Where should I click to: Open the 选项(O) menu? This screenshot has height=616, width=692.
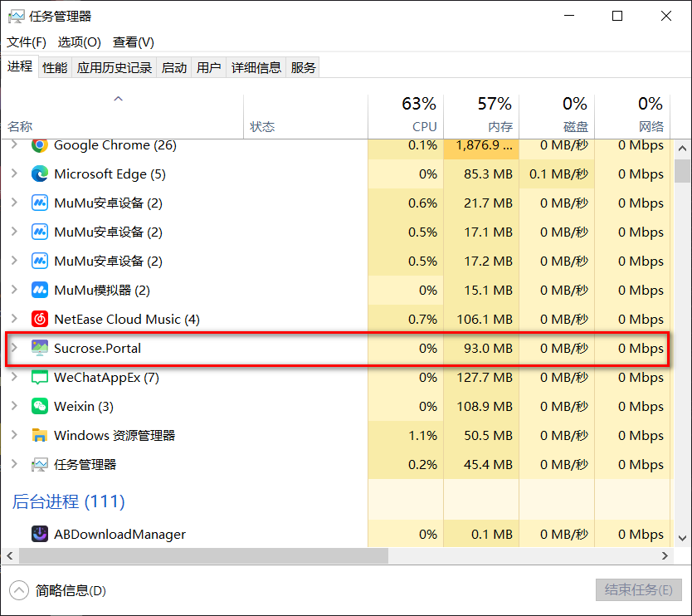pyautogui.click(x=80, y=42)
